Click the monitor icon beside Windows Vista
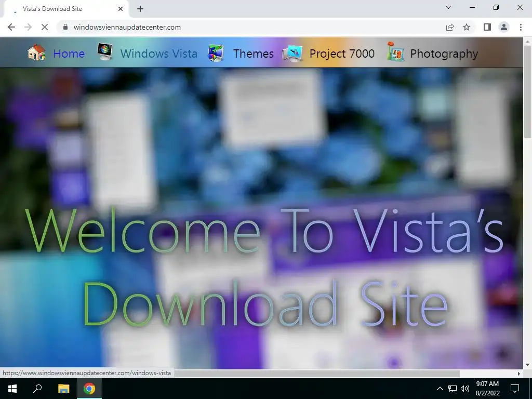The width and height of the screenshot is (532, 399). 105,51
